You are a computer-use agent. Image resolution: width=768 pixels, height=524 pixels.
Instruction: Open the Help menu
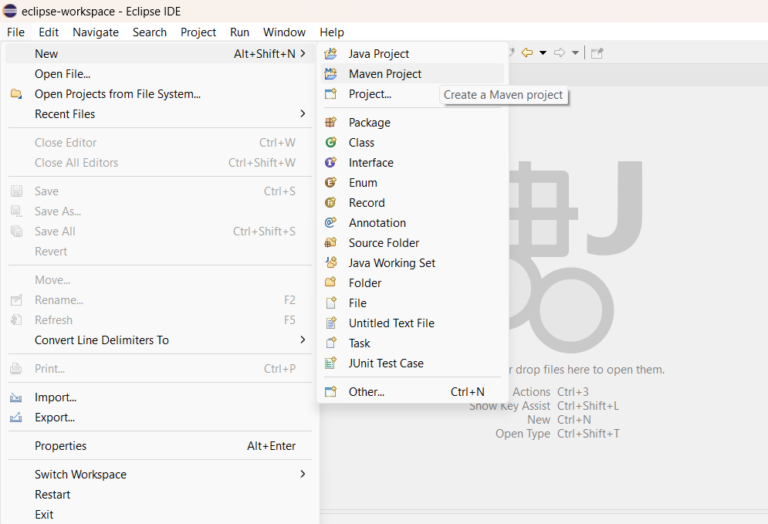[x=332, y=32]
